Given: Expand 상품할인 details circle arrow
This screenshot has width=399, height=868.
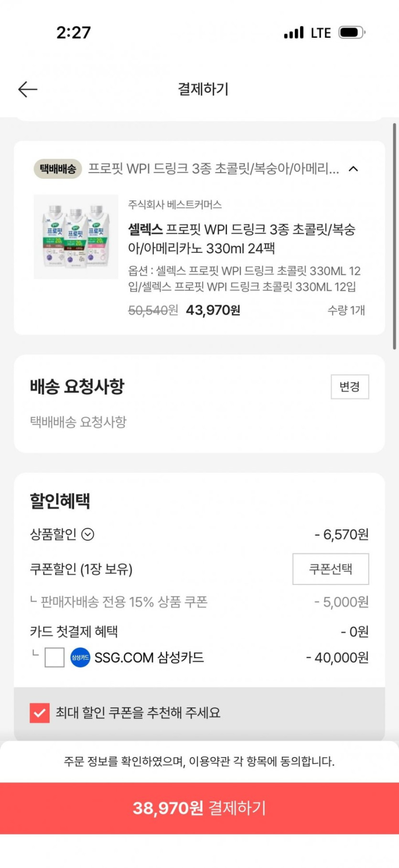Looking at the screenshot, I should 88,534.
